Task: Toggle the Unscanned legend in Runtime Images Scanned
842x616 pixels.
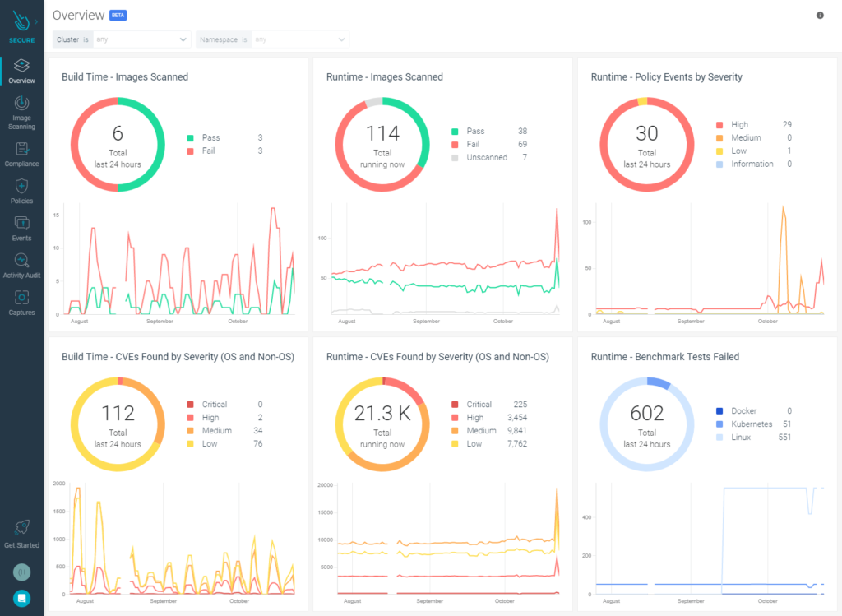Action: click(x=487, y=158)
